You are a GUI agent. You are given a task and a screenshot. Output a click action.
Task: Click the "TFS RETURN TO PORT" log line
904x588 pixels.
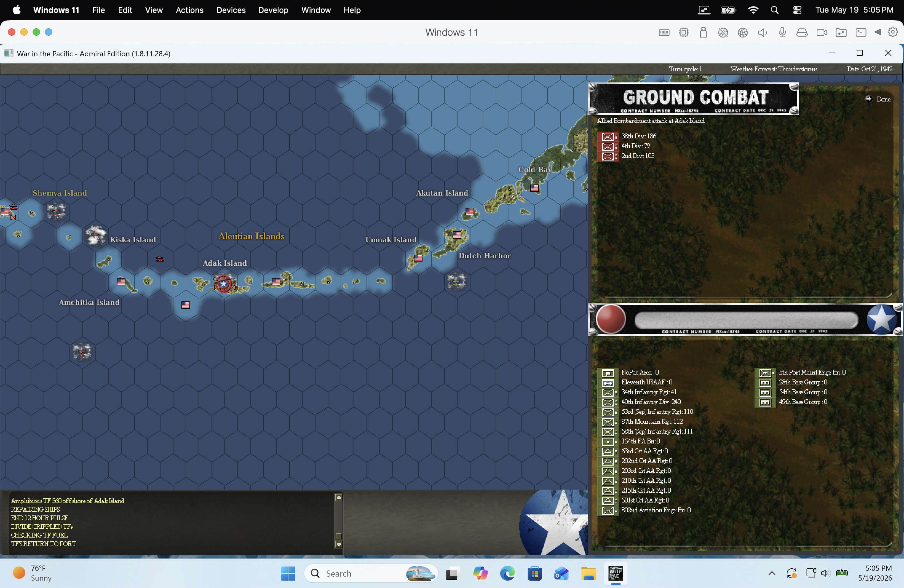(x=43, y=544)
